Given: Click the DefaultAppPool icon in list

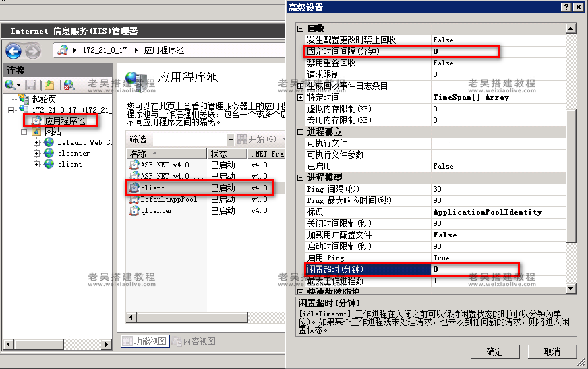Looking at the screenshot, I should [x=134, y=199].
